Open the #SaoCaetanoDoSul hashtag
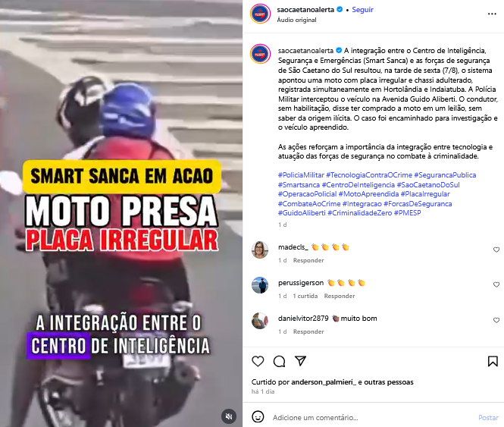 (428, 185)
